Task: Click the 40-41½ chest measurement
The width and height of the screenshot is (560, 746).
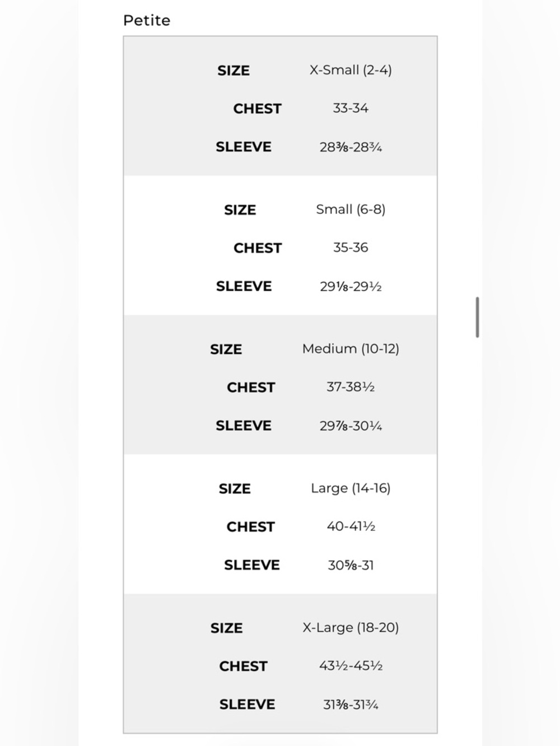Action: pos(351,526)
